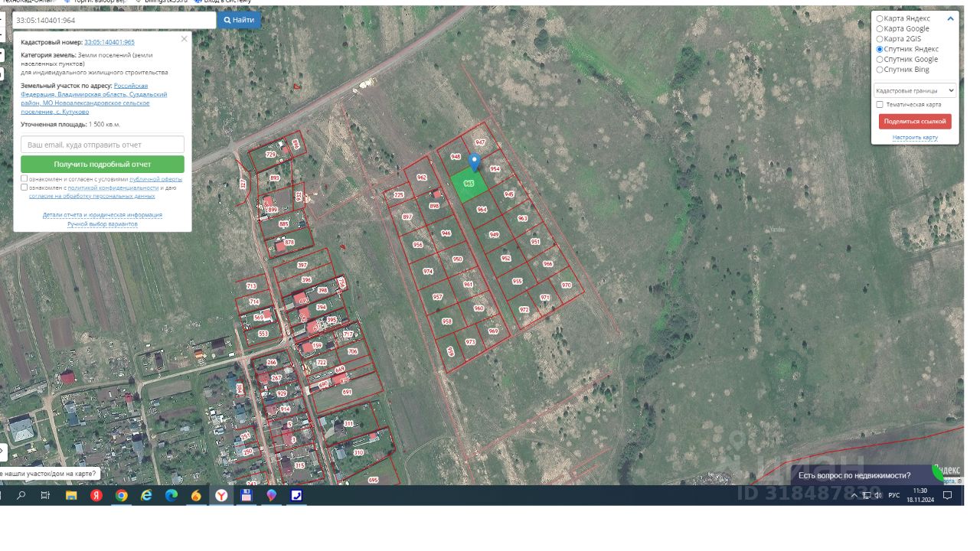Screen dimensions: 980x551
Task: Collapse the map layers panel chevron
Action: [950, 18]
